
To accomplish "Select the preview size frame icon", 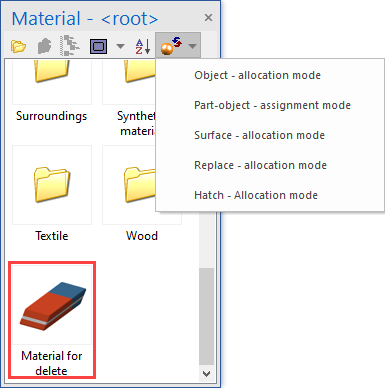I will pyautogui.click(x=98, y=46).
